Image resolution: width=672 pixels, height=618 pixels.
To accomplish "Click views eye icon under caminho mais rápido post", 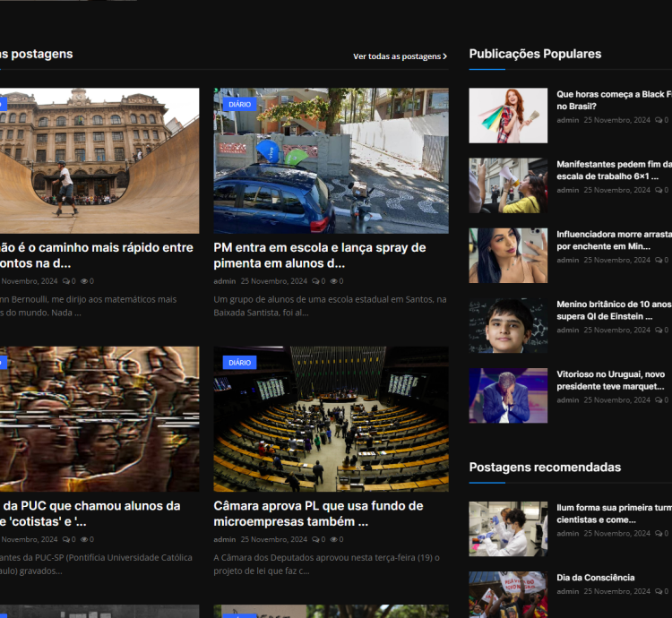I will click(x=84, y=281).
